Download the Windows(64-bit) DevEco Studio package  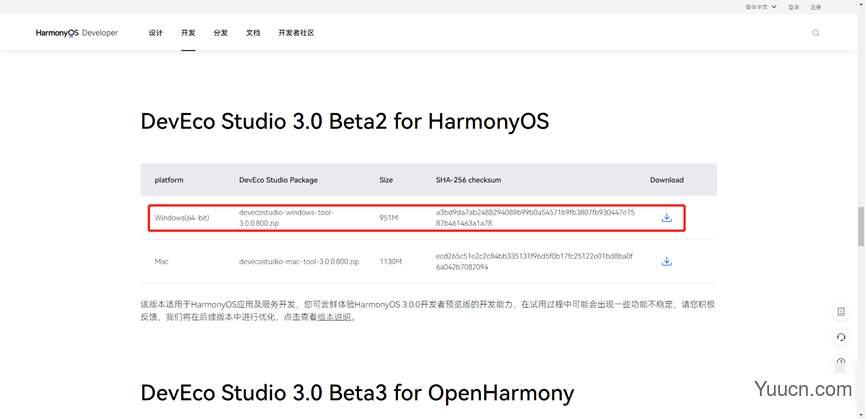[666, 218]
